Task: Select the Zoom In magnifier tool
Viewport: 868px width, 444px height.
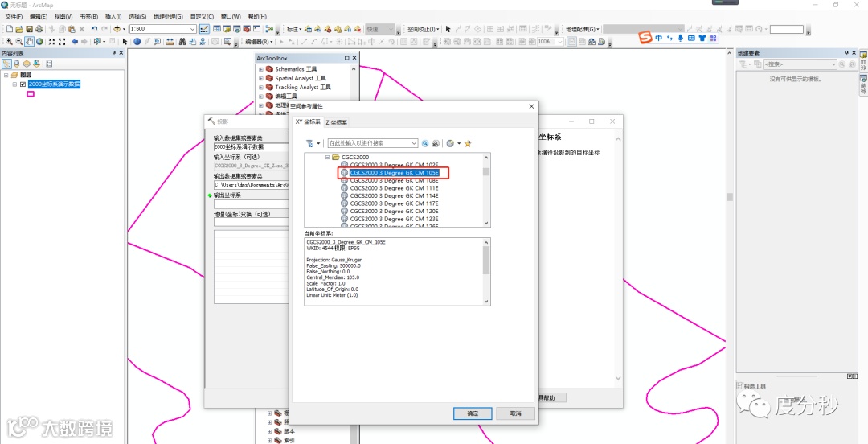Action: coord(10,42)
